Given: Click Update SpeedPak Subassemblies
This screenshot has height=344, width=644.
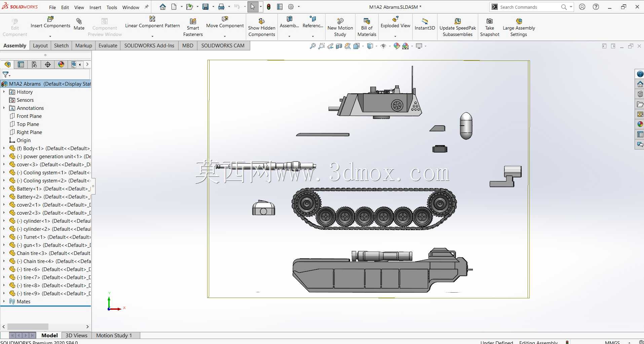Looking at the screenshot, I should (x=458, y=27).
